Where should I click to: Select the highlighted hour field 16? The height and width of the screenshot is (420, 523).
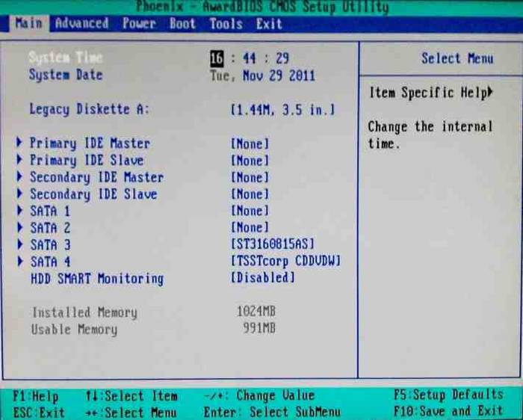[217, 59]
